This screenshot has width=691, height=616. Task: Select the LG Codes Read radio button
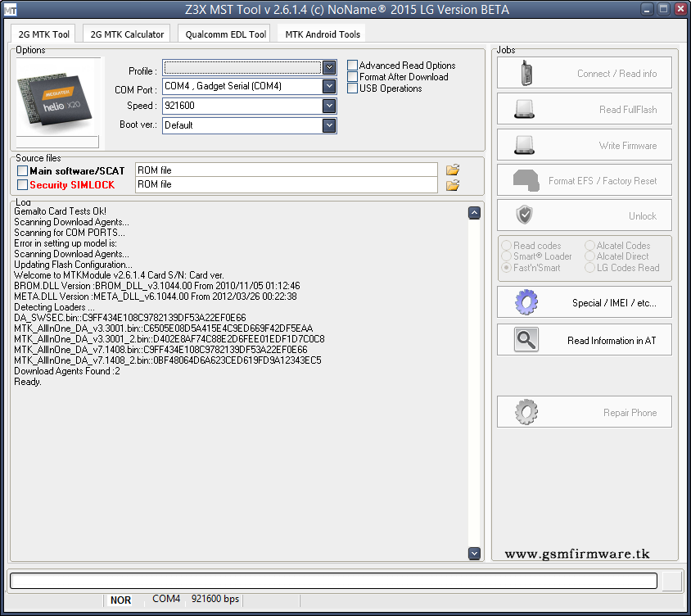pyautogui.click(x=589, y=268)
